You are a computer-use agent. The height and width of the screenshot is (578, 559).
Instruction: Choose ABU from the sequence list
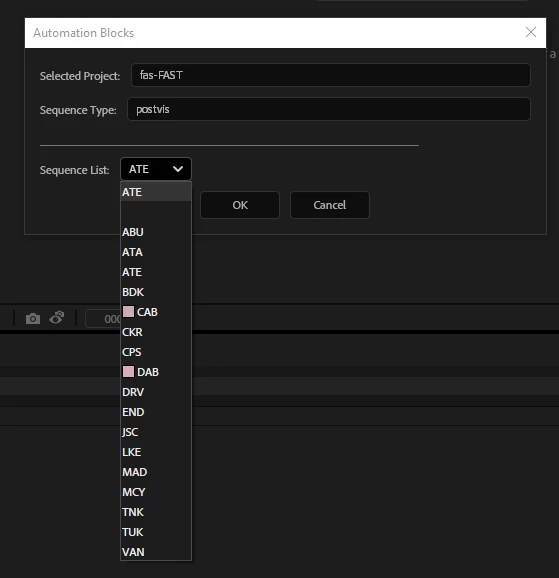[156, 232]
